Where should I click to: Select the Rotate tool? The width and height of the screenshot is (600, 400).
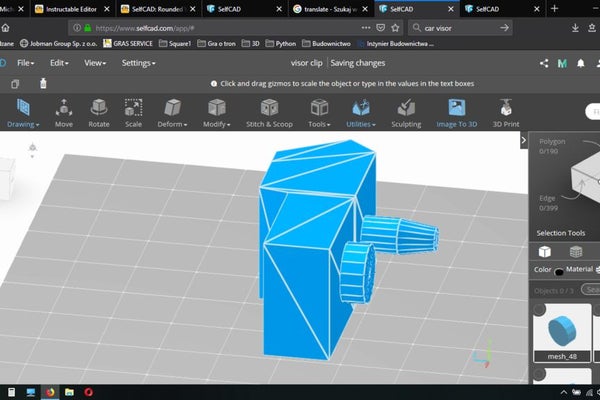pos(98,113)
